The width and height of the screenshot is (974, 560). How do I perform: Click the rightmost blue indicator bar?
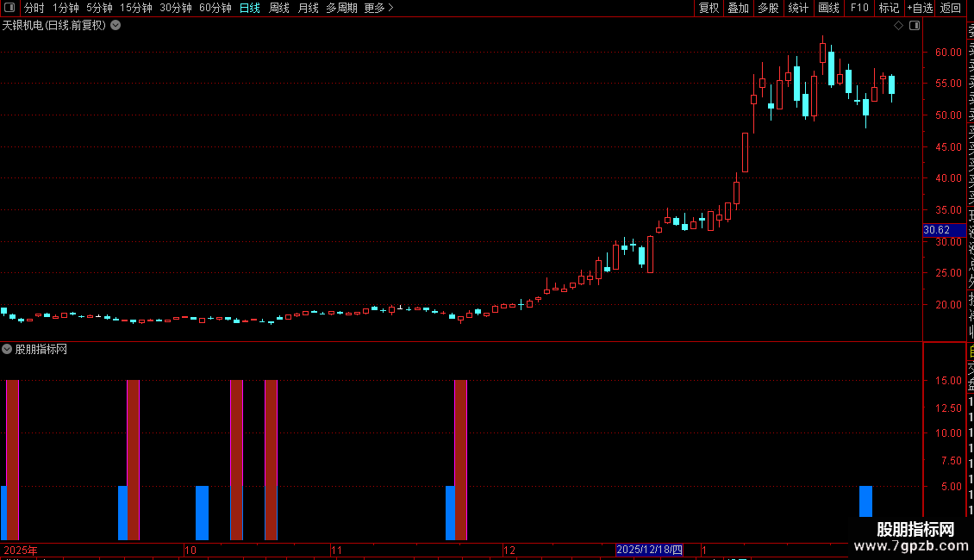coord(865,501)
